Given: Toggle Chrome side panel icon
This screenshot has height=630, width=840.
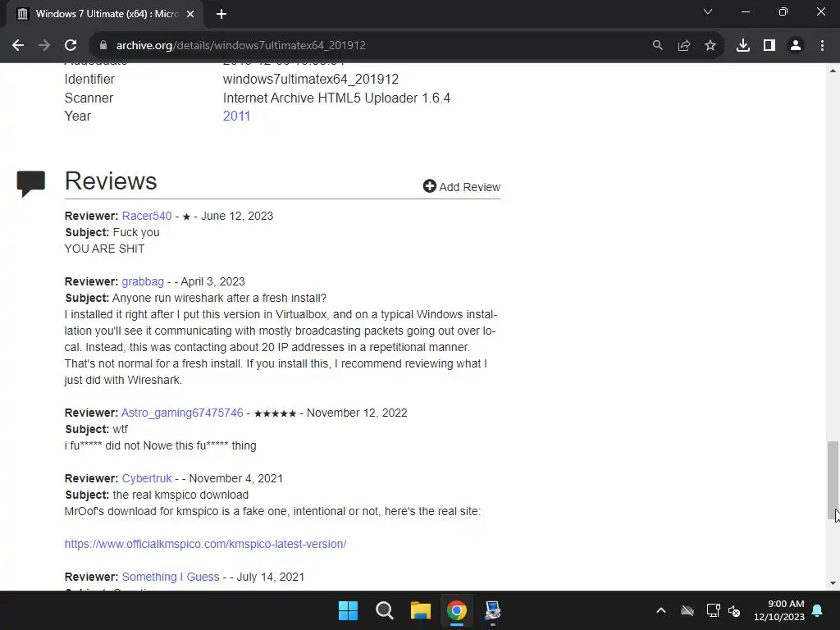Looking at the screenshot, I should (x=769, y=46).
